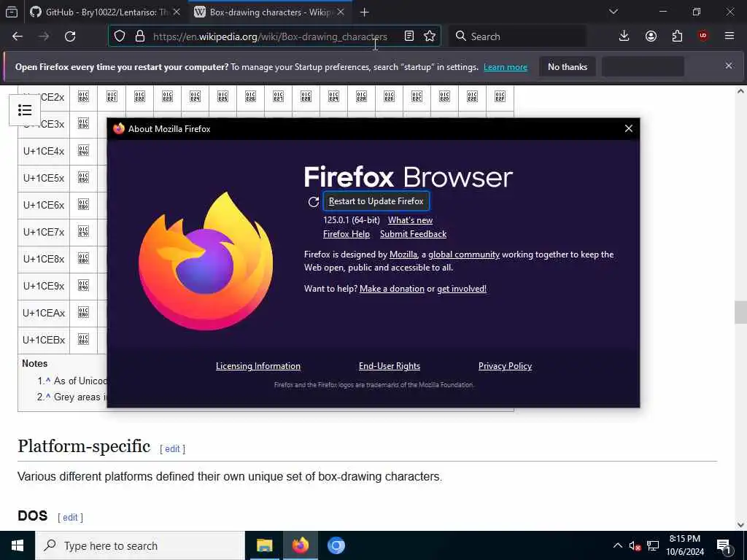Edit the DOS section
This screenshot has width=747, height=560.
coord(70,517)
